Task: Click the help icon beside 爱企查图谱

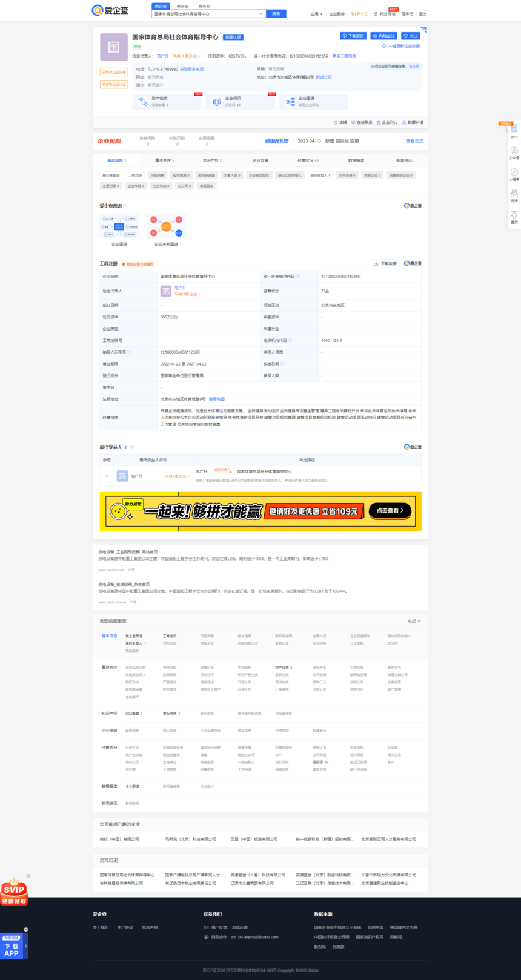Action: point(125,206)
